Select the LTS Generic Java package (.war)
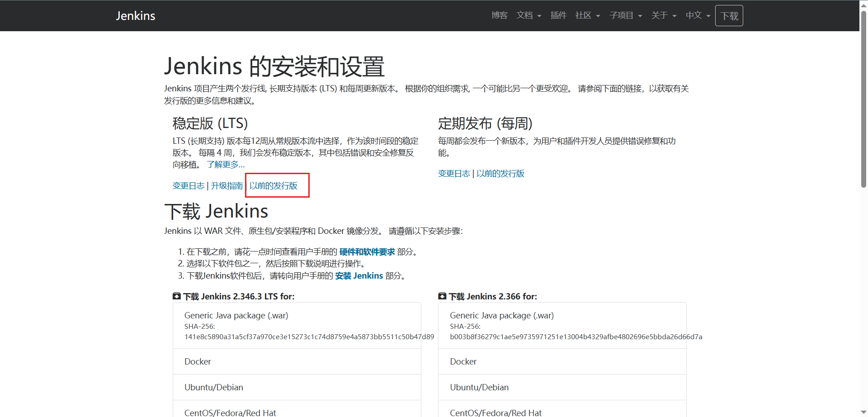 [x=236, y=316]
